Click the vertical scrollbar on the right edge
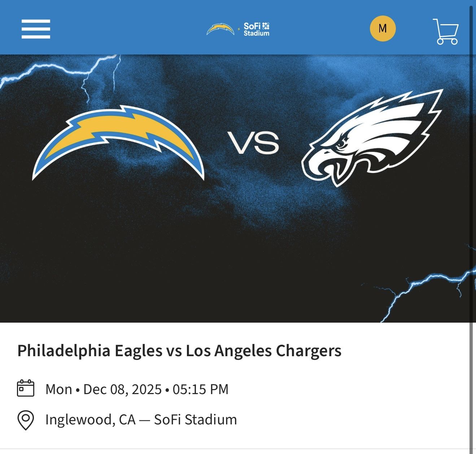 tap(471, 217)
